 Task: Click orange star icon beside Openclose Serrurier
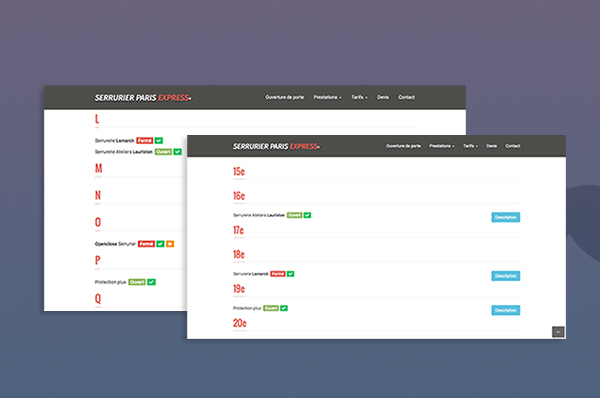[170, 244]
